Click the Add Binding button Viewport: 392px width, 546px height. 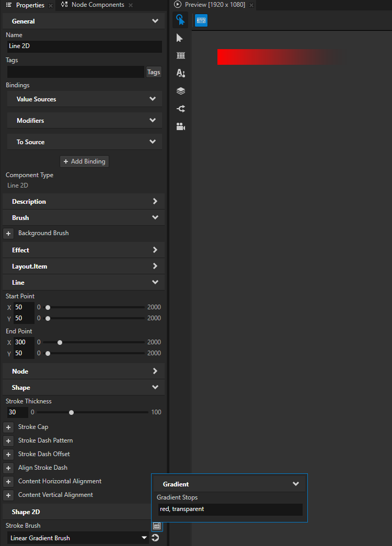(84, 161)
